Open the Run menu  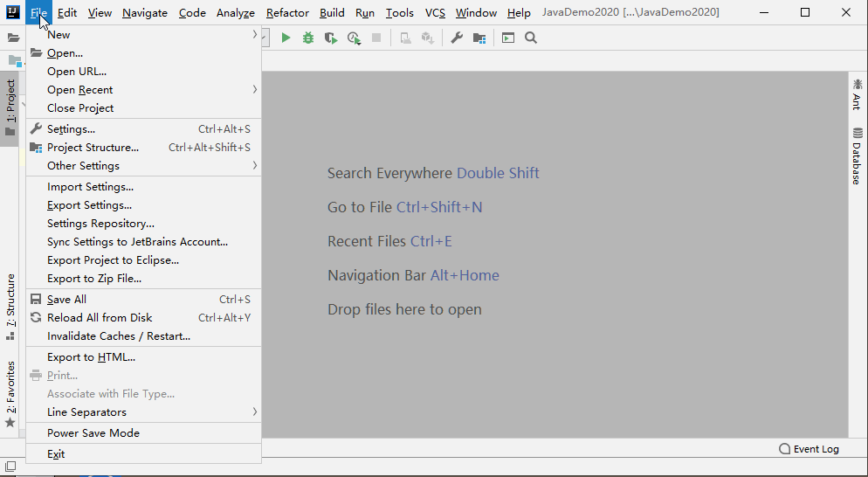click(365, 13)
